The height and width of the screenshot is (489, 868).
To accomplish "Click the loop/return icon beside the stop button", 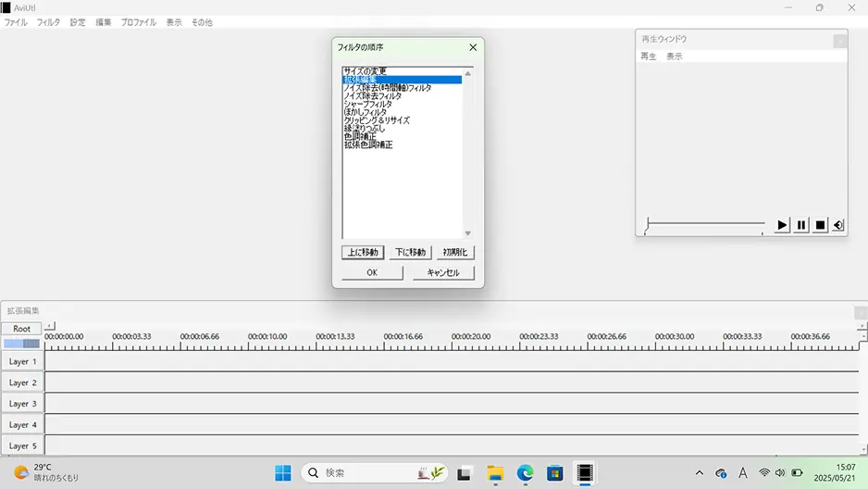I will coord(838,225).
